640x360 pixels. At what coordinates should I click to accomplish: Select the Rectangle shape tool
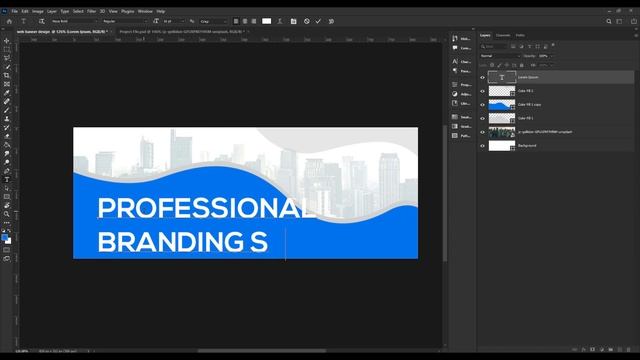coord(7,197)
